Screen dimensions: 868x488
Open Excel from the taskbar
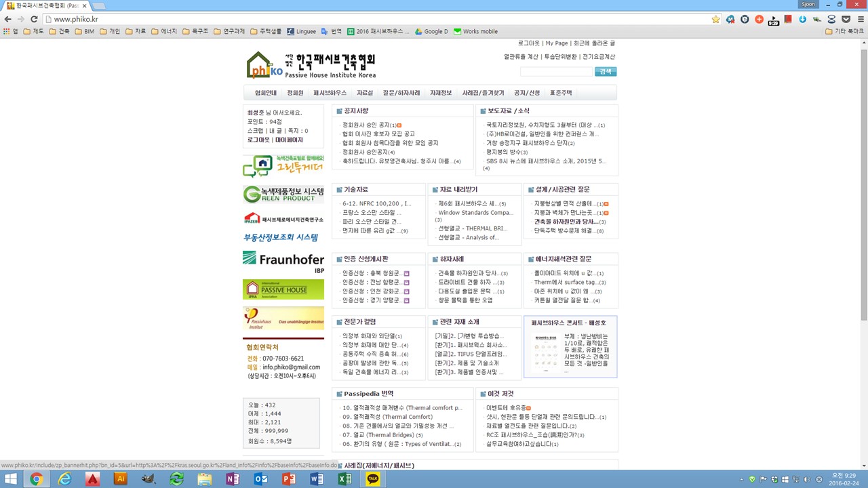click(x=344, y=479)
